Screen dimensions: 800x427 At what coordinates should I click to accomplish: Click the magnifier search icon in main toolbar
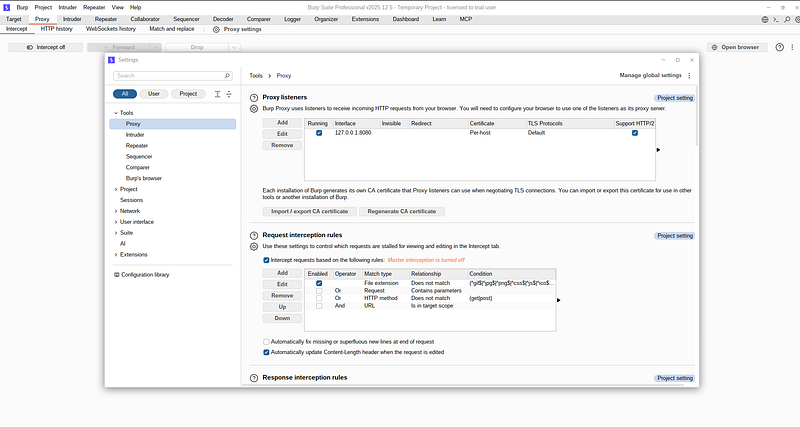pyautogui.click(x=787, y=19)
